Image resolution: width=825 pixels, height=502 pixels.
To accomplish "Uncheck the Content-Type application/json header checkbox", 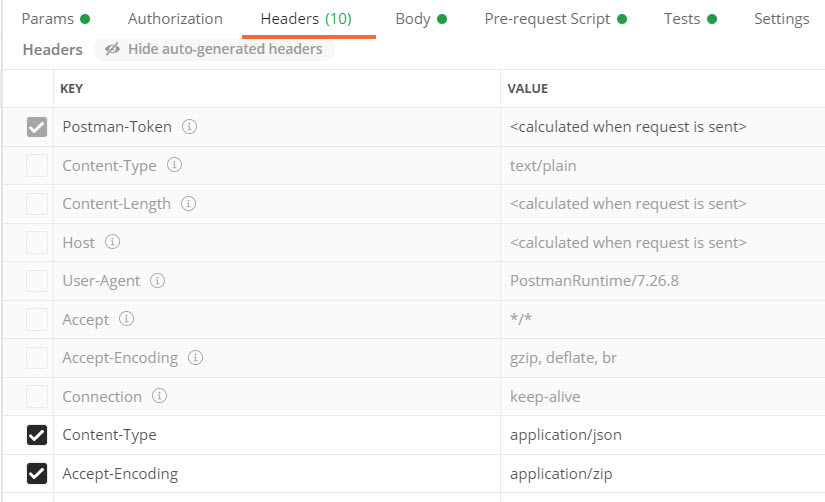I will [37, 435].
